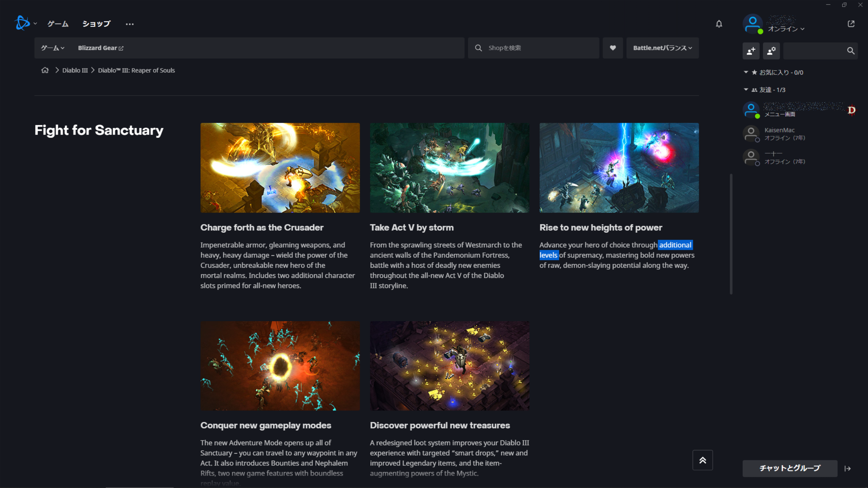Click the メニュー画面 friend status text
The height and width of the screenshot is (488, 868).
pyautogui.click(x=780, y=114)
